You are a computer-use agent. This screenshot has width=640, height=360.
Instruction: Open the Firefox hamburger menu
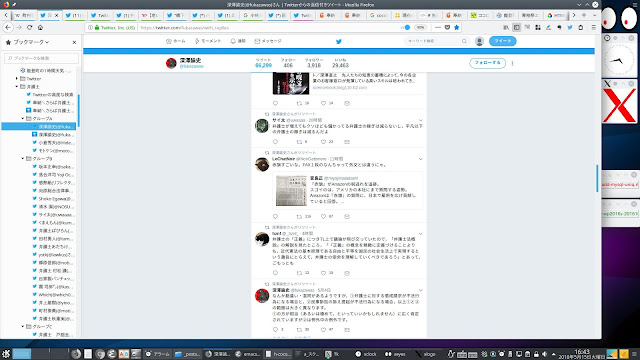tap(593, 27)
